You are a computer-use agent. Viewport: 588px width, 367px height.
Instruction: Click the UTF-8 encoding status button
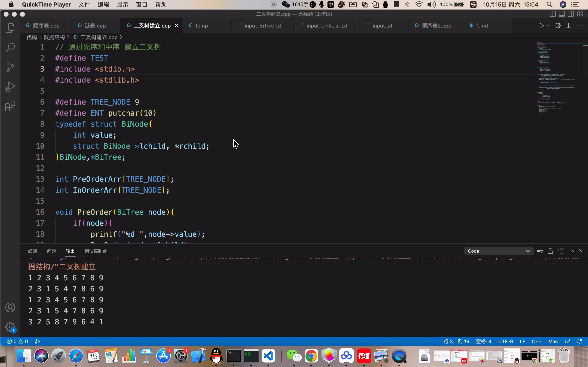tap(505, 341)
